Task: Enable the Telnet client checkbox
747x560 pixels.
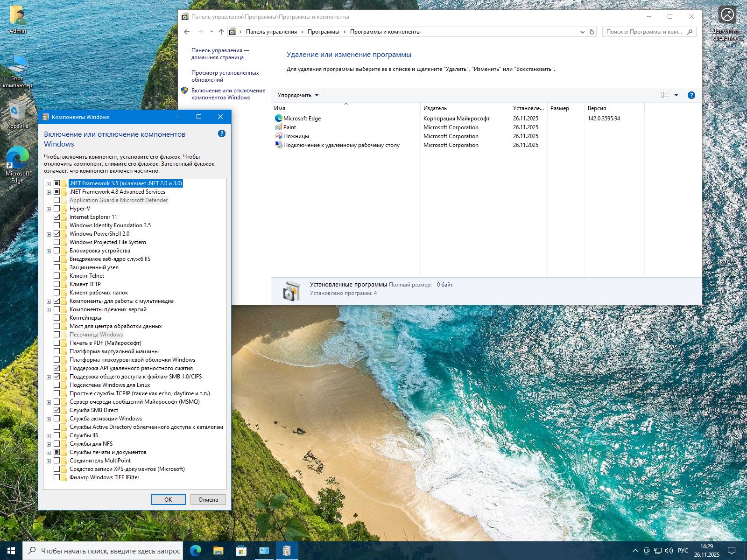Action: coord(57,276)
